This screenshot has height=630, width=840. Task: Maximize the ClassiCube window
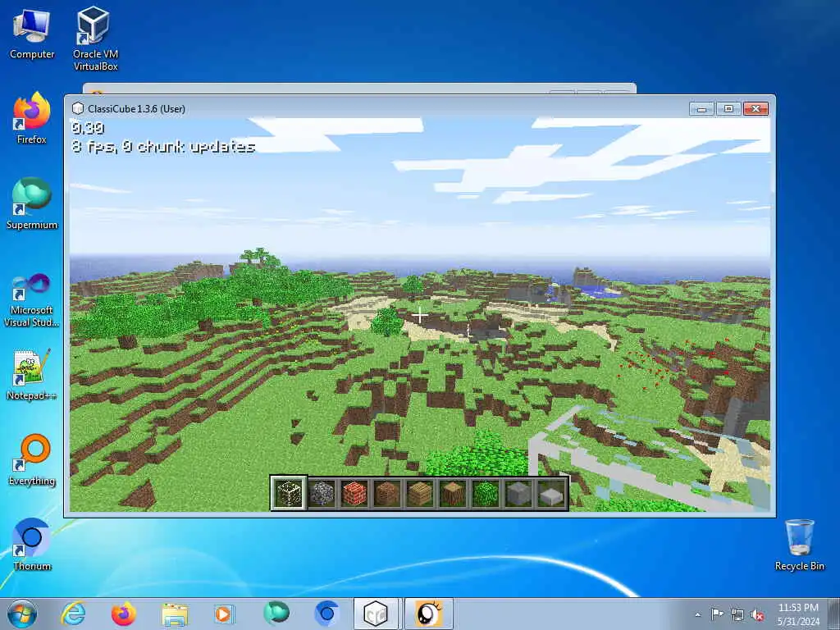728,109
